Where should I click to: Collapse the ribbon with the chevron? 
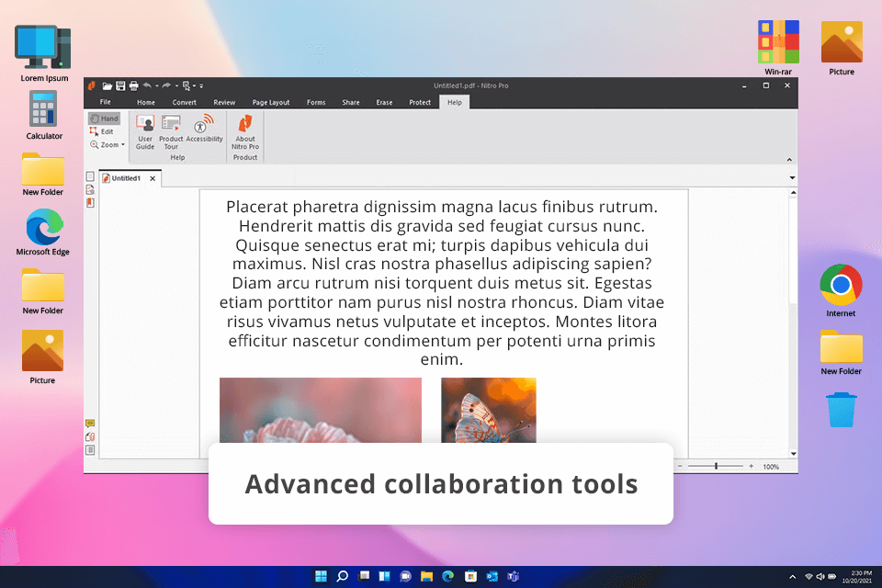(x=789, y=160)
